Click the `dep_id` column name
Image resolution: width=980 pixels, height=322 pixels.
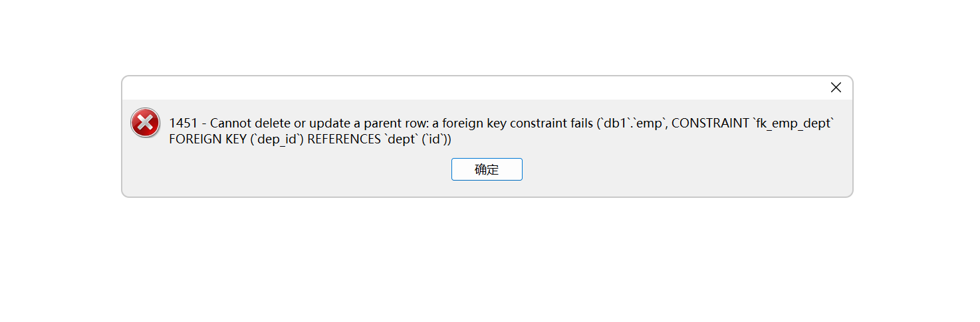(x=277, y=139)
